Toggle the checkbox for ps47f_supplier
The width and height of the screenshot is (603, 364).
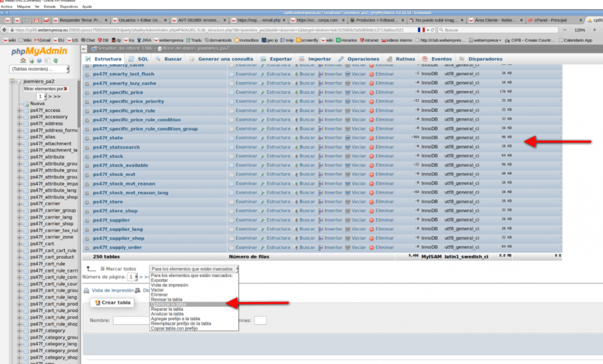tap(87, 220)
